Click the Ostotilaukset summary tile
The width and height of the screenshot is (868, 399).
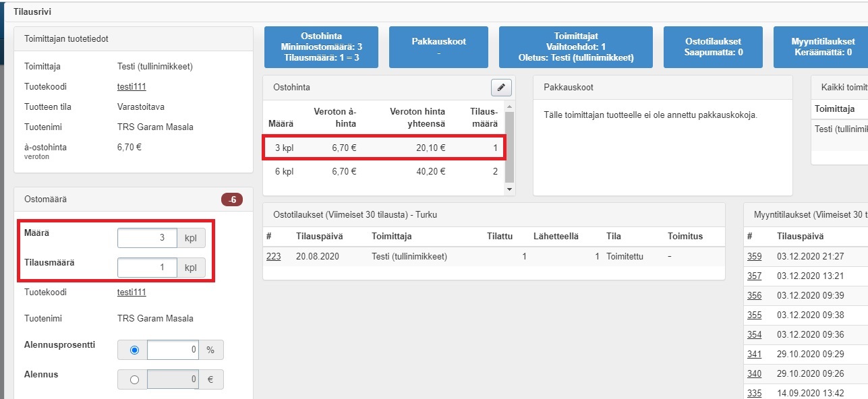(x=713, y=47)
